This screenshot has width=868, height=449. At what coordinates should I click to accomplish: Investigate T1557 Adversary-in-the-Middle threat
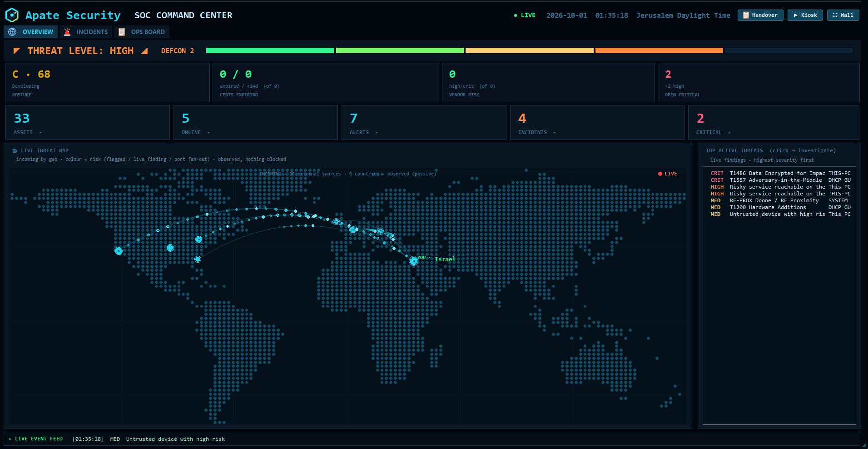pos(780,180)
